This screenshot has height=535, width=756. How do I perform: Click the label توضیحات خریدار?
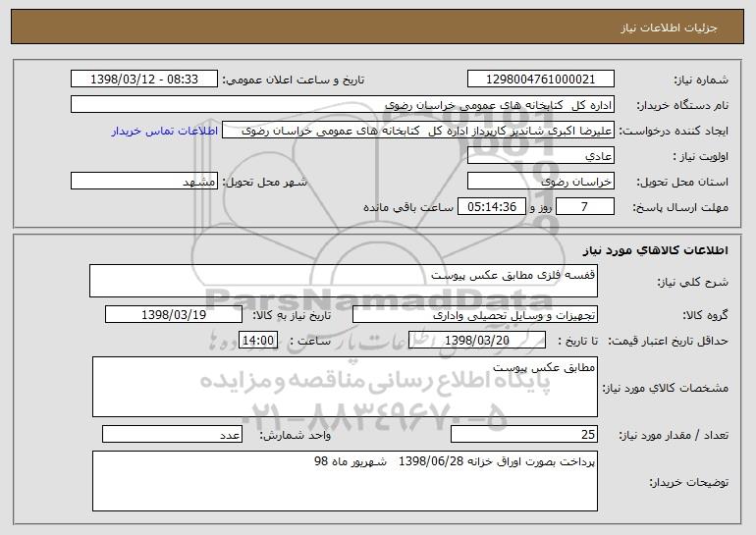click(689, 482)
